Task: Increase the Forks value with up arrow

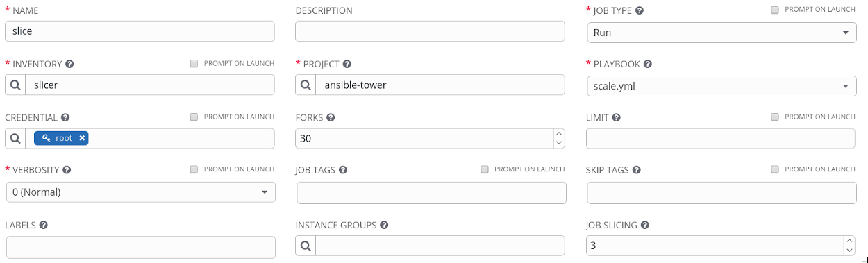Action: tap(559, 133)
